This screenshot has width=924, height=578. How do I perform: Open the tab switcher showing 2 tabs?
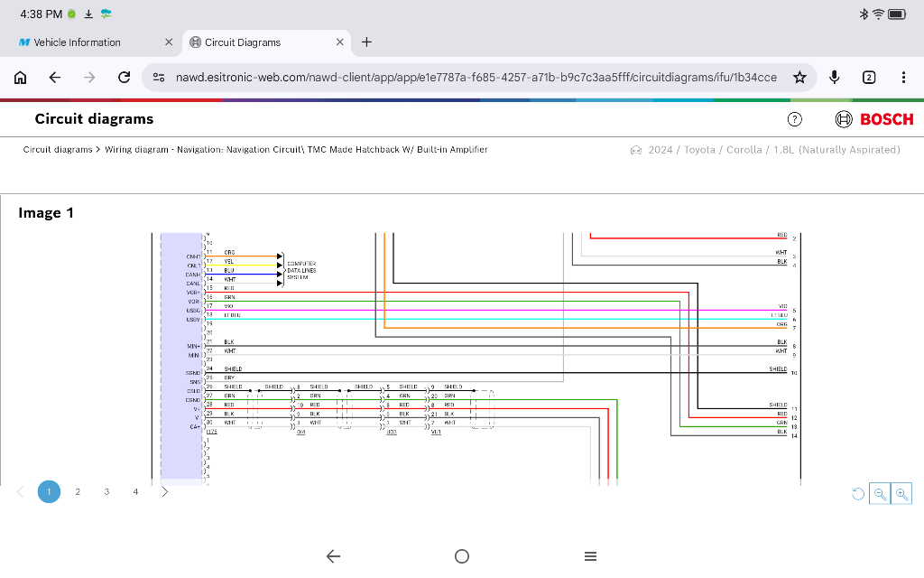[869, 78]
